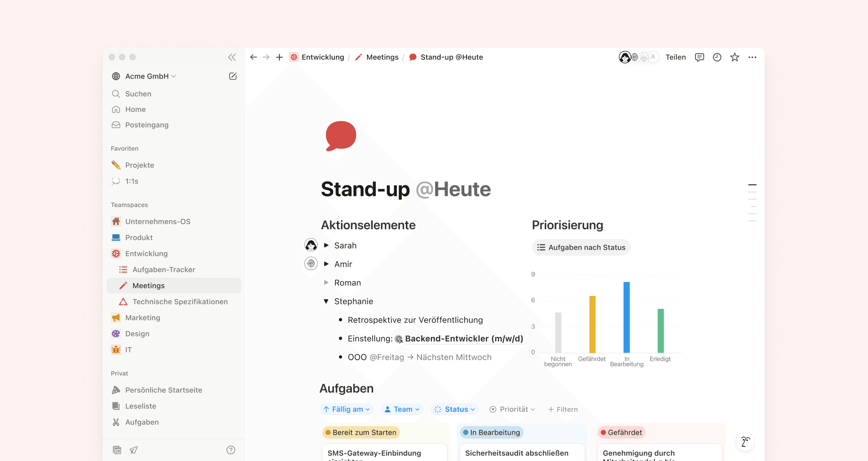The image size is (868, 461).
Task: Collapse Stephanie toggle triangle
Action: pyautogui.click(x=326, y=301)
